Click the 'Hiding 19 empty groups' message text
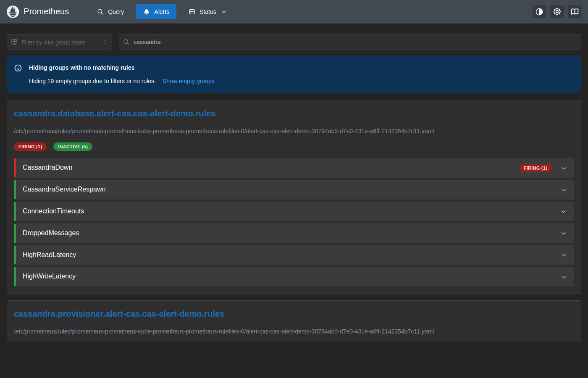The height and width of the screenshot is (378, 588). (x=92, y=81)
